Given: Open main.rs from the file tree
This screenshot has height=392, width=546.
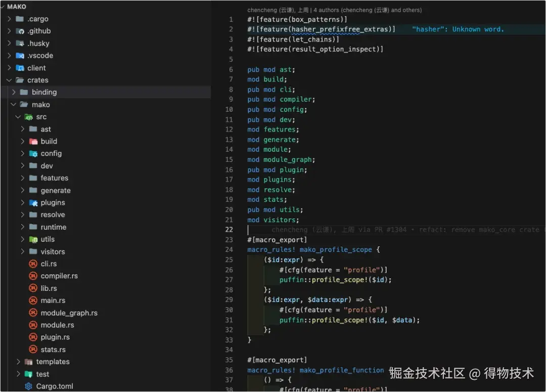Looking at the screenshot, I should (x=53, y=301).
